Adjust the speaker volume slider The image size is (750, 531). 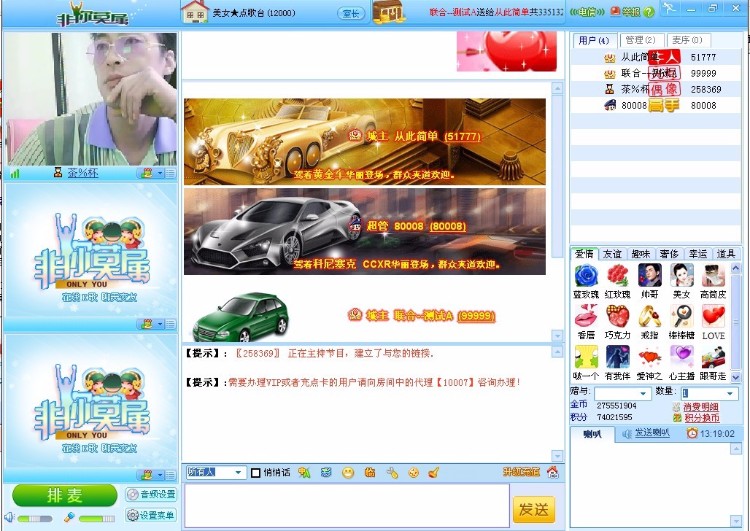[34, 519]
